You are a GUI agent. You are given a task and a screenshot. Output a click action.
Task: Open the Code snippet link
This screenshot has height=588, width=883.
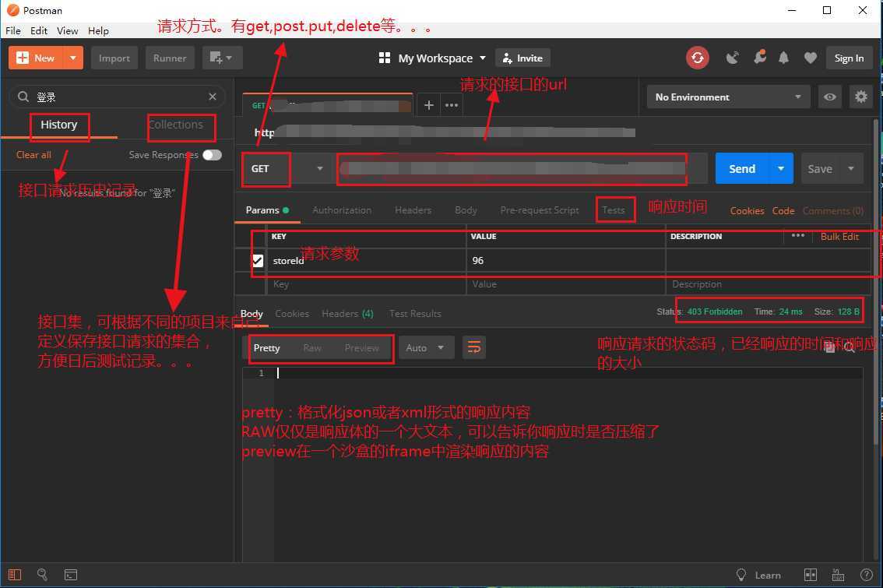(783, 210)
